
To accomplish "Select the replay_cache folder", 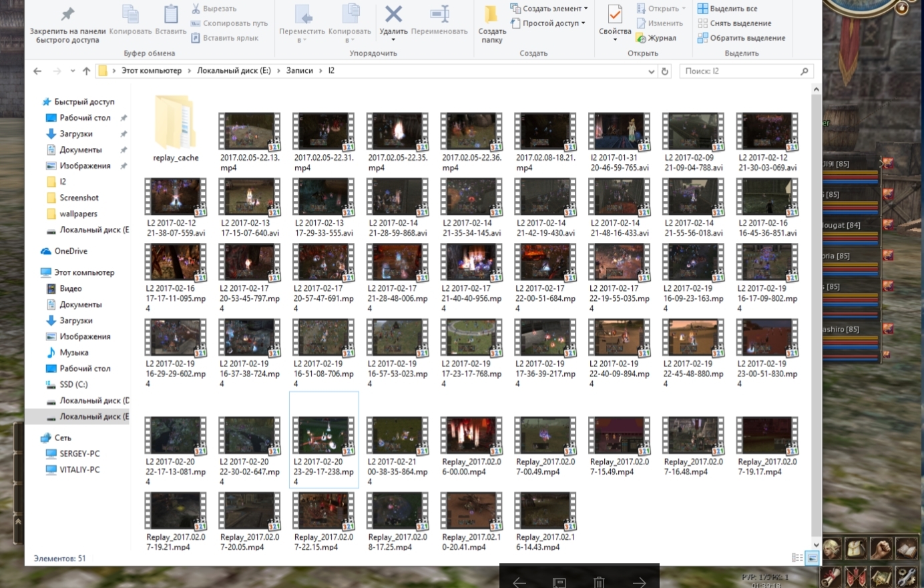I will click(x=176, y=129).
